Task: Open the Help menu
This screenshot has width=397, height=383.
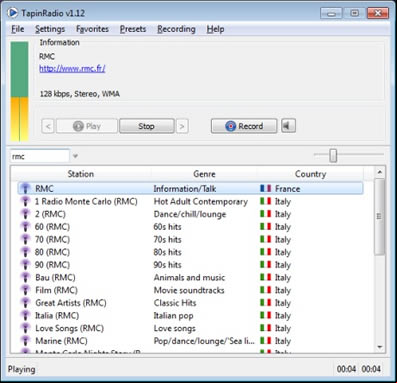Action: point(215,29)
